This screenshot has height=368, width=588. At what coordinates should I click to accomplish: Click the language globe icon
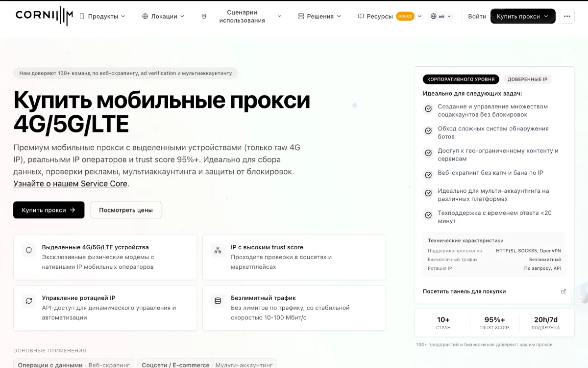pyautogui.click(x=433, y=16)
